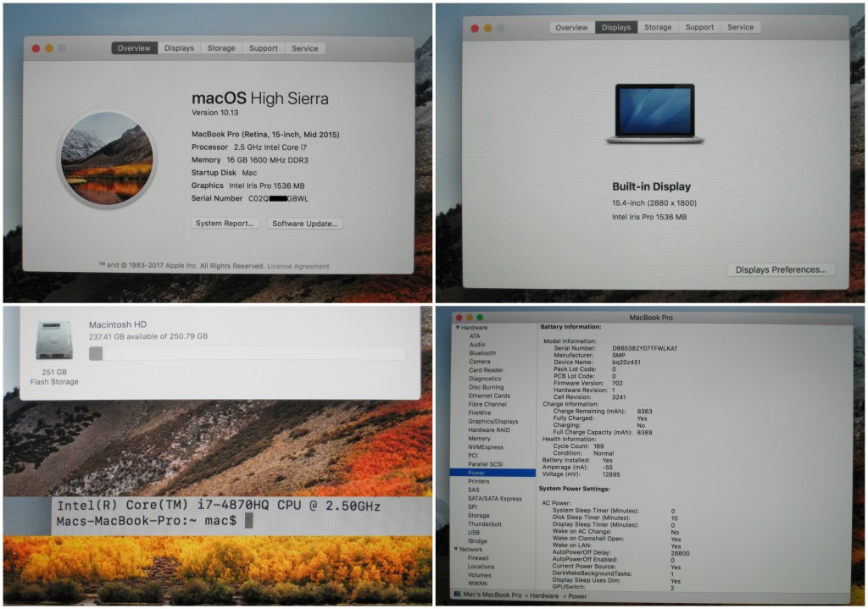Select the active Overview tab in the Overview window

pos(134,48)
